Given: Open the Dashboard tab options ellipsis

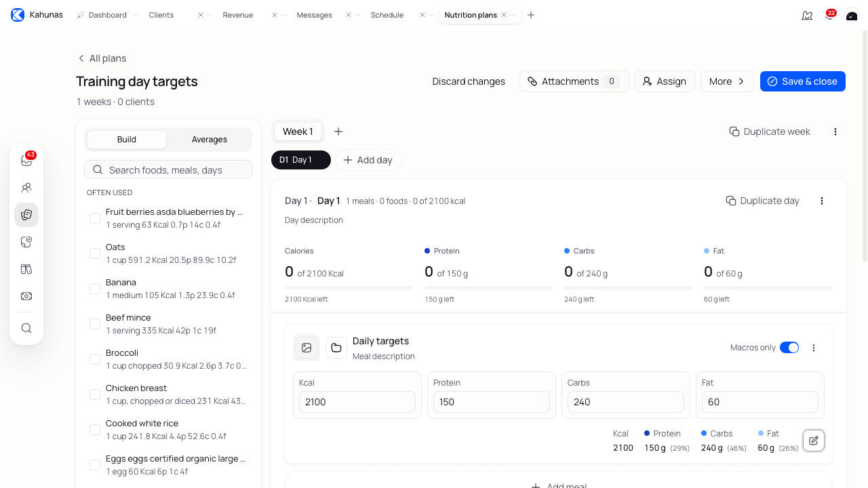Looking at the screenshot, I should pos(136,15).
